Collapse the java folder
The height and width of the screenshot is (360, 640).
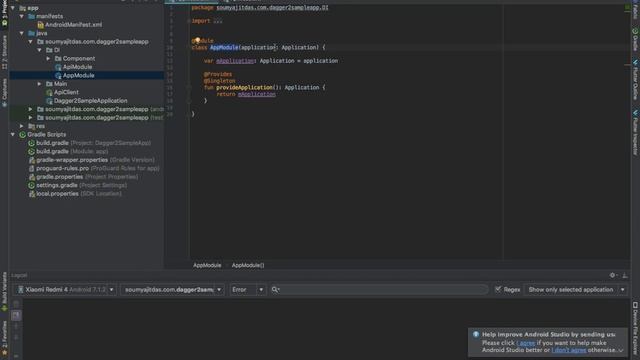[x=22, y=33]
